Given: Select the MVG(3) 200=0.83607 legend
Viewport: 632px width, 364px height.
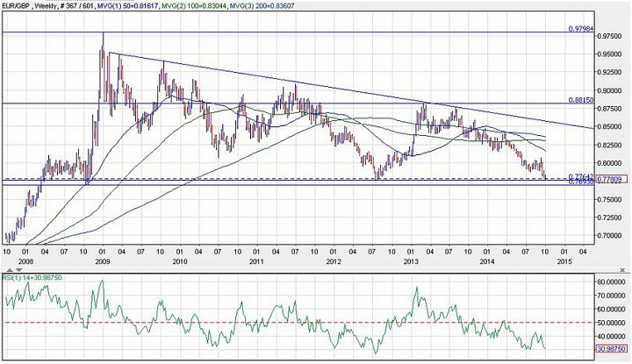Looking at the screenshot, I should tap(261, 5).
